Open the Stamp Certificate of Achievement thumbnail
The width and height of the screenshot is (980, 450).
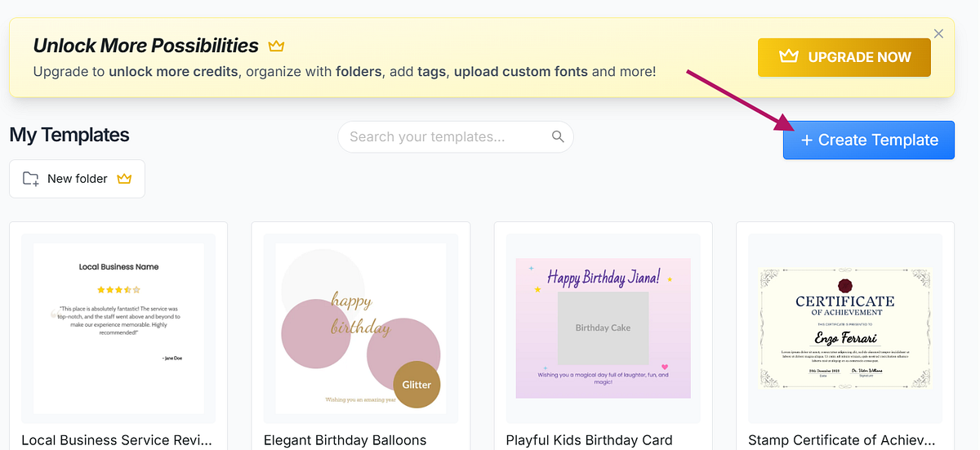coord(844,327)
